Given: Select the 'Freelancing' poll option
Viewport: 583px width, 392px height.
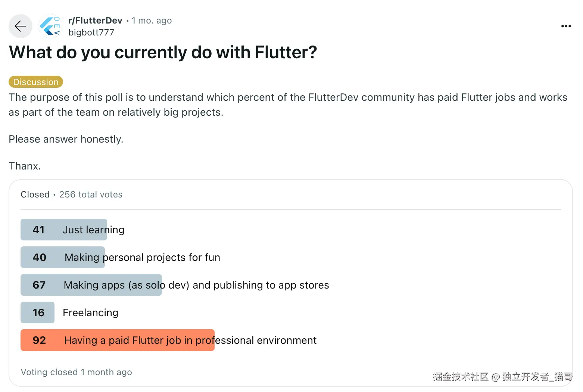Looking at the screenshot, I should pyautogui.click(x=90, y=312).
